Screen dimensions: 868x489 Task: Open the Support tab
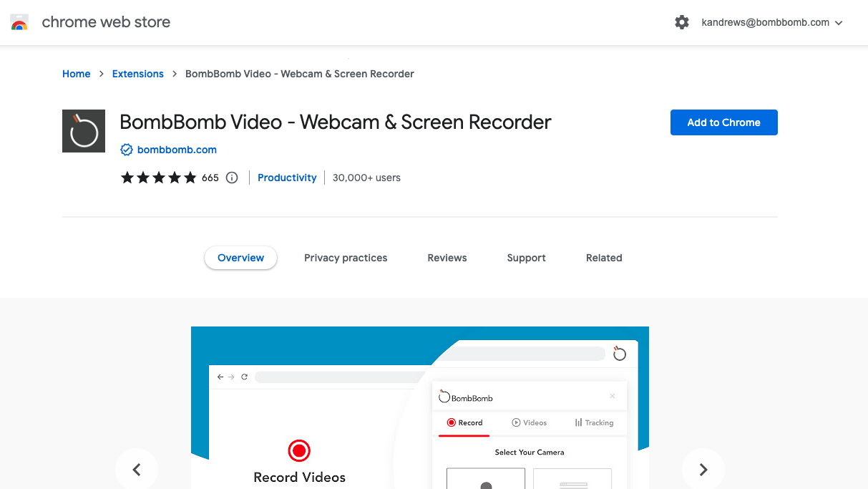tap(527, 258)
